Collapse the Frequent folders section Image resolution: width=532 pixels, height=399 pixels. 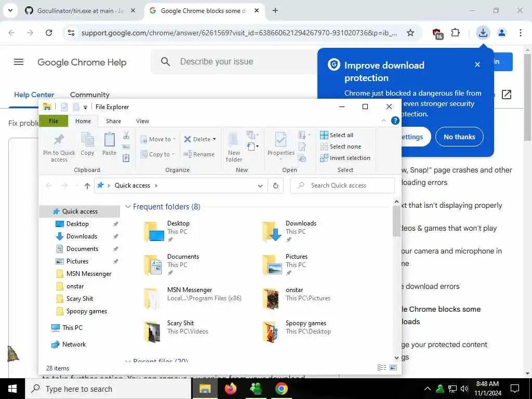128,207
